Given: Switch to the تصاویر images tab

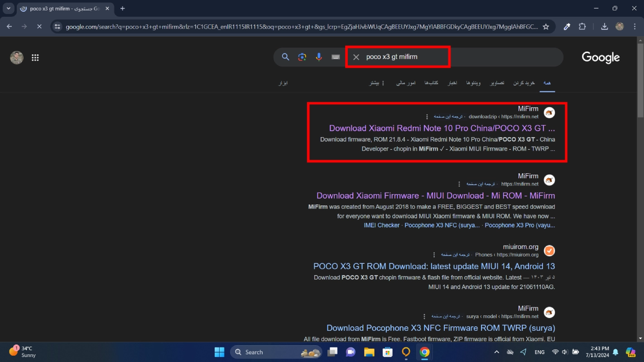Looking at the screenshot, I should (x=497, y=83).
